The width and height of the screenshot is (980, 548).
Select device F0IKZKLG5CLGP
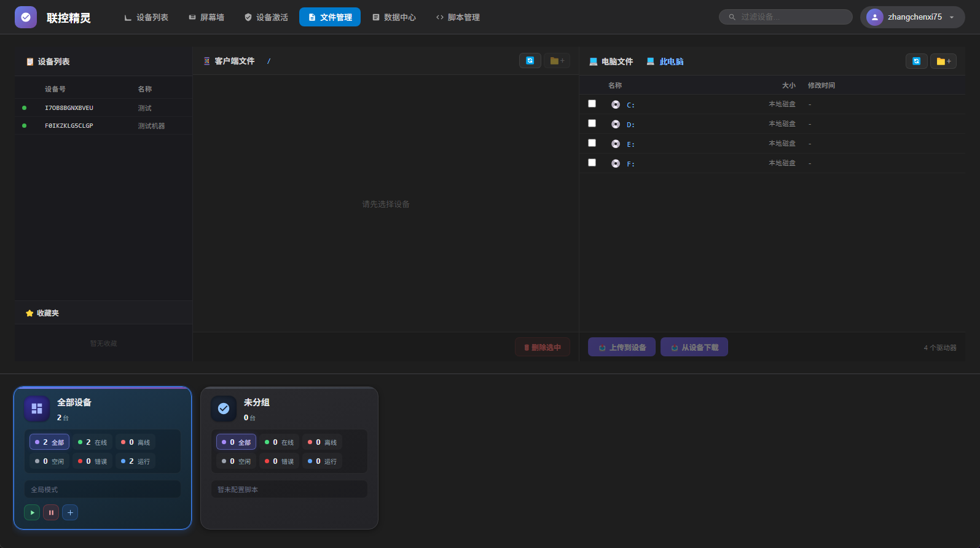[103, 125]
